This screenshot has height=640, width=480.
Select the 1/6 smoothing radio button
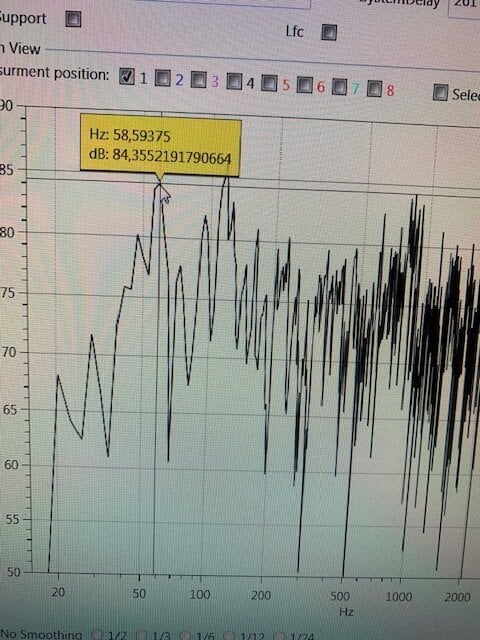click(186, 636)
